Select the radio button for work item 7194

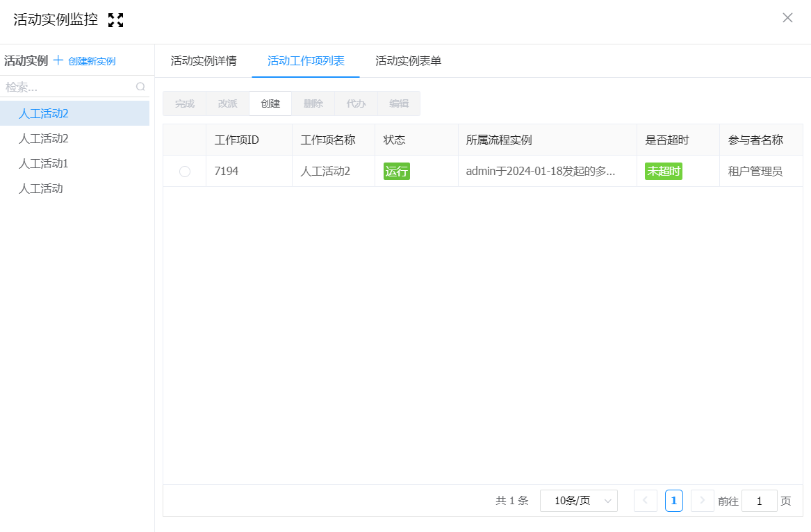[185, 172]
